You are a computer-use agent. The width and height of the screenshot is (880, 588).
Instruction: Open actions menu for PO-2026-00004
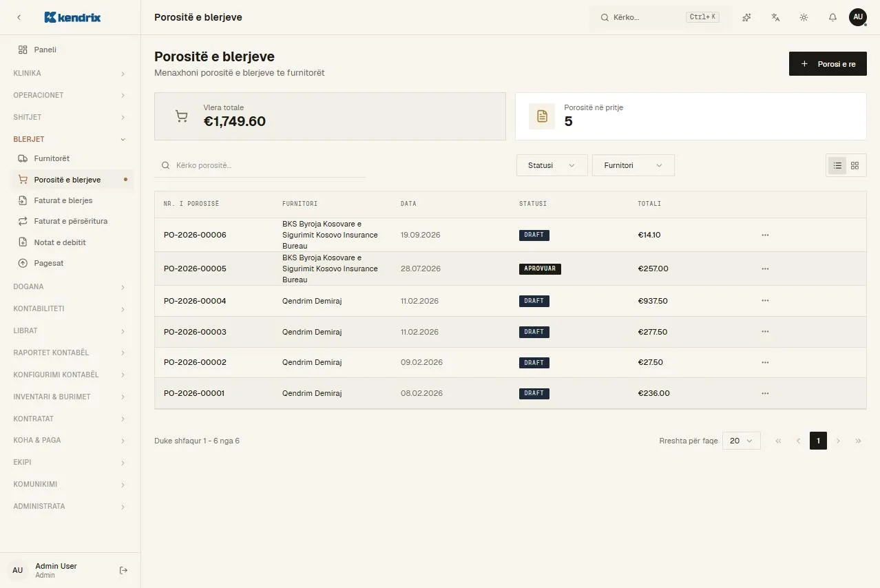[x=765, y=301]
